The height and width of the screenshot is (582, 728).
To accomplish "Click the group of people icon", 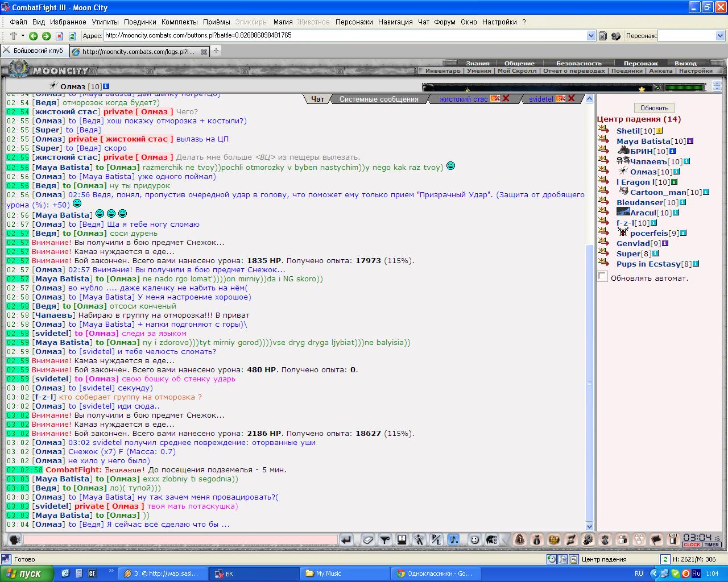I will (639, 539).
